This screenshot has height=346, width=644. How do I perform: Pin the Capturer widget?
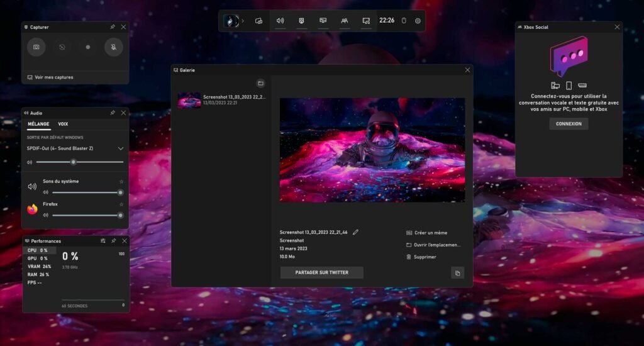[113, 27]
